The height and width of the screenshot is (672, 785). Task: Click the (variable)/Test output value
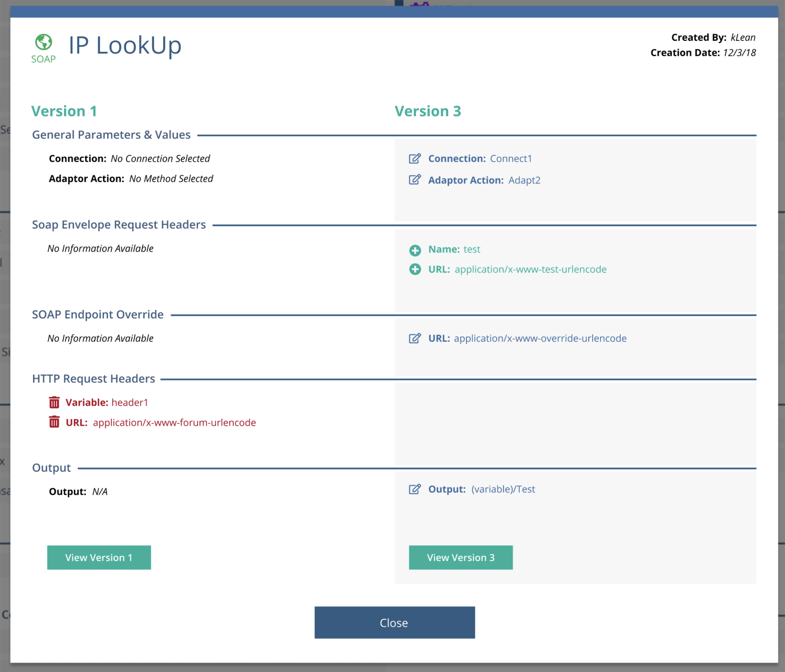click(x=503, y=489)
